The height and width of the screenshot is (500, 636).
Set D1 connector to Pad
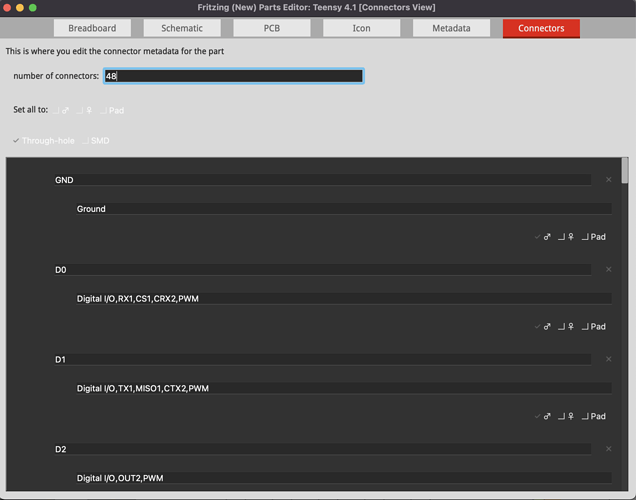pos(594,416)
